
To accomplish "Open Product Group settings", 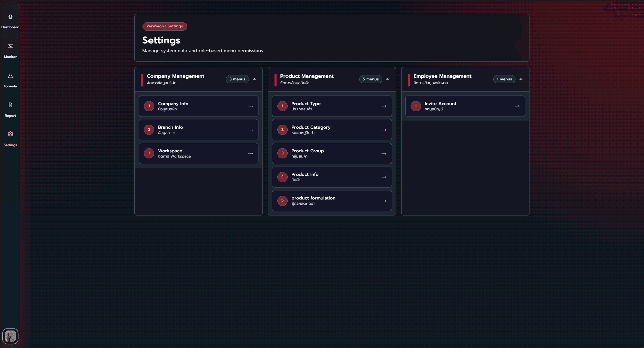I will click(x=332, y=153).
